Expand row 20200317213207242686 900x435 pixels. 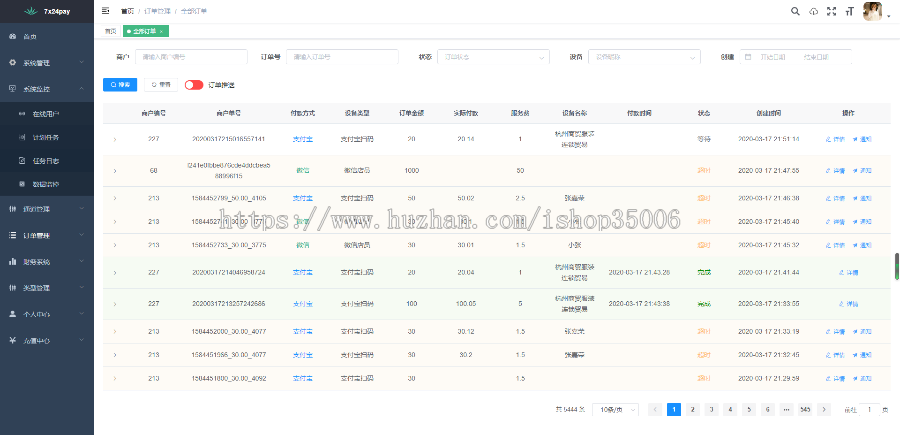click(x=115, y=304)
